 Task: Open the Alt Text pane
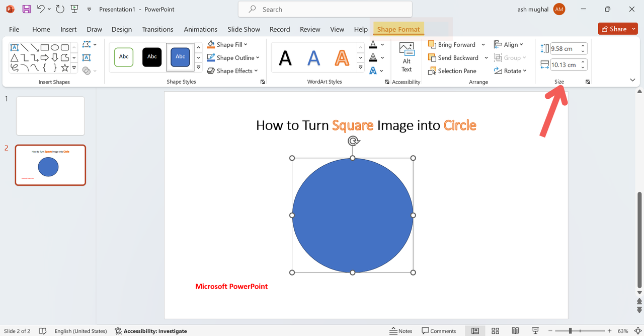click(x=407, y=57)
